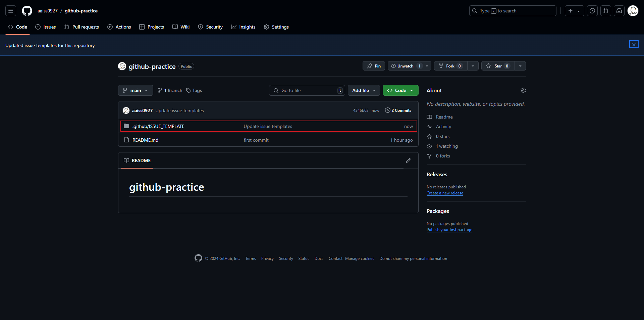The height and width of the screenshot is (320, 644).
Task: Select the README tab in file viewer
Action: point(137,161)
